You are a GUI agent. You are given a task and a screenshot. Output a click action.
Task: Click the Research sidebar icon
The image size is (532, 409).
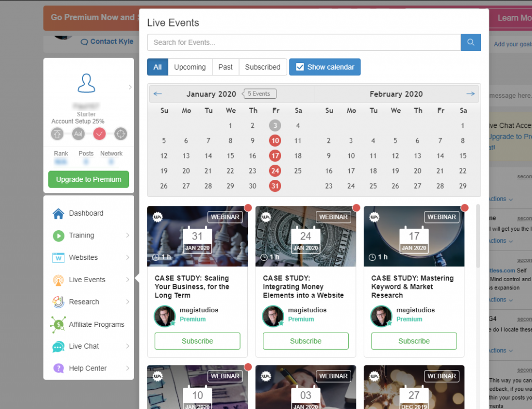(59, 302)
